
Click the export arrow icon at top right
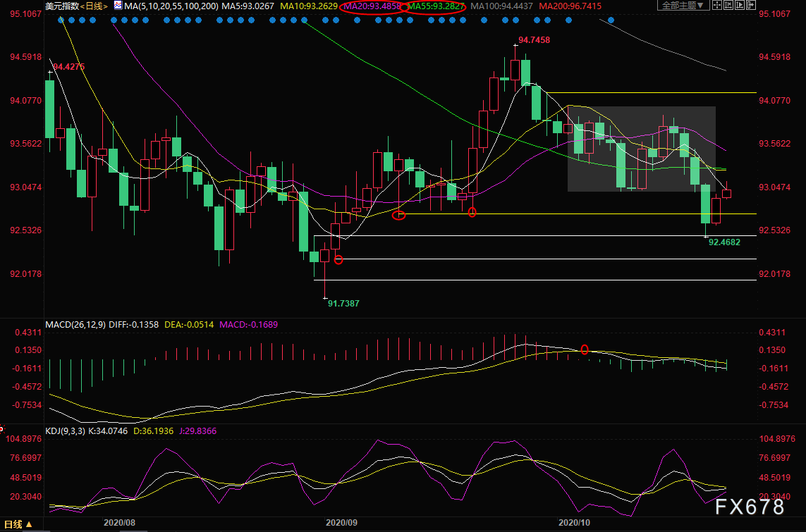752,6
